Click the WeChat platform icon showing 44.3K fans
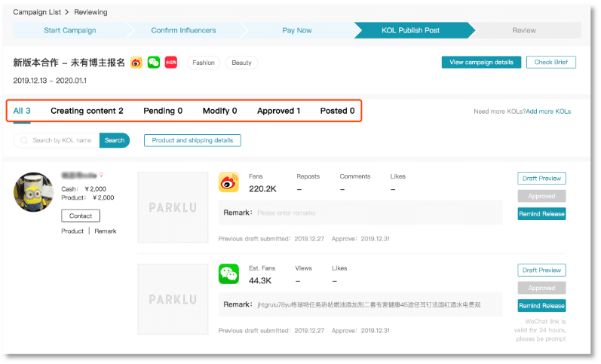601x364 pixels. tap(228, 274)
